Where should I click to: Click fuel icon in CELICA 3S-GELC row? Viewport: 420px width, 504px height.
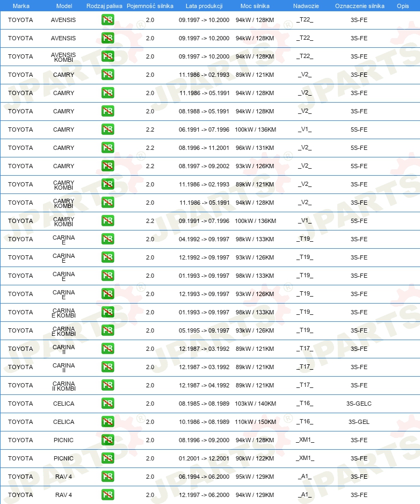tap(107, 404)
